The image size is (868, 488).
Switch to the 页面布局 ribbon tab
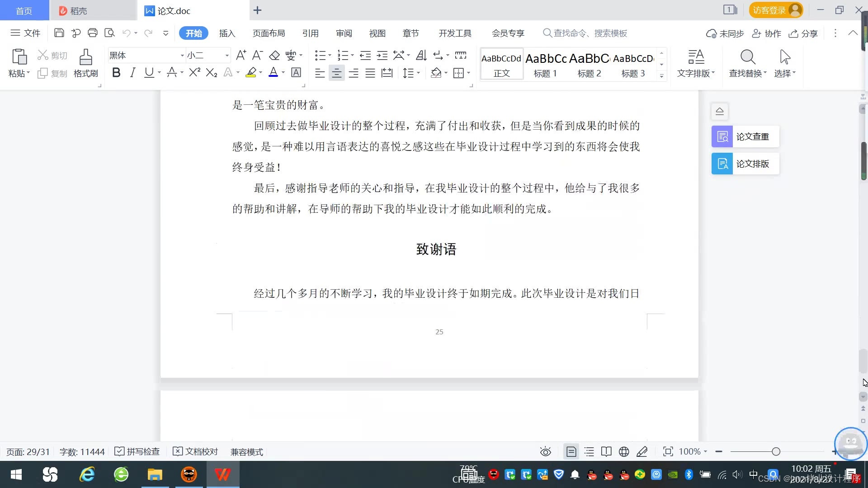point(269,33)
